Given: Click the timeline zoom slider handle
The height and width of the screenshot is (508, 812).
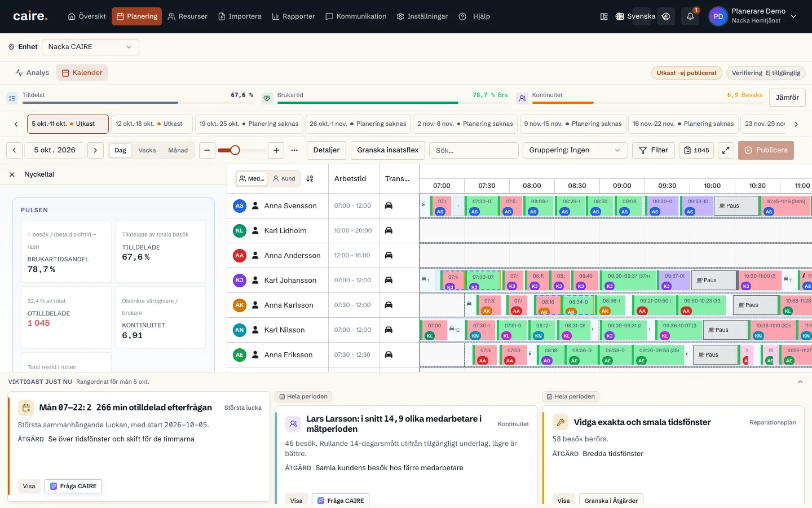Looking at the screenshot, I should (235, 150).
